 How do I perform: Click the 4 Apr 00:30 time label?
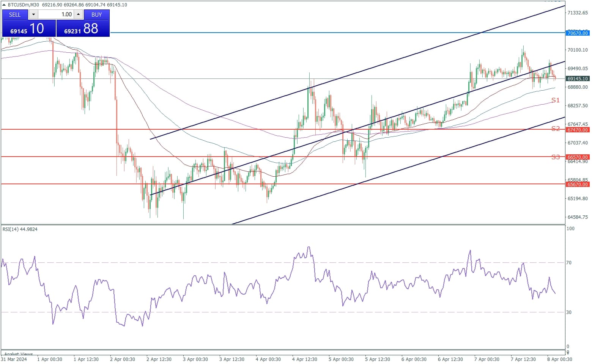tap(268, 359)
